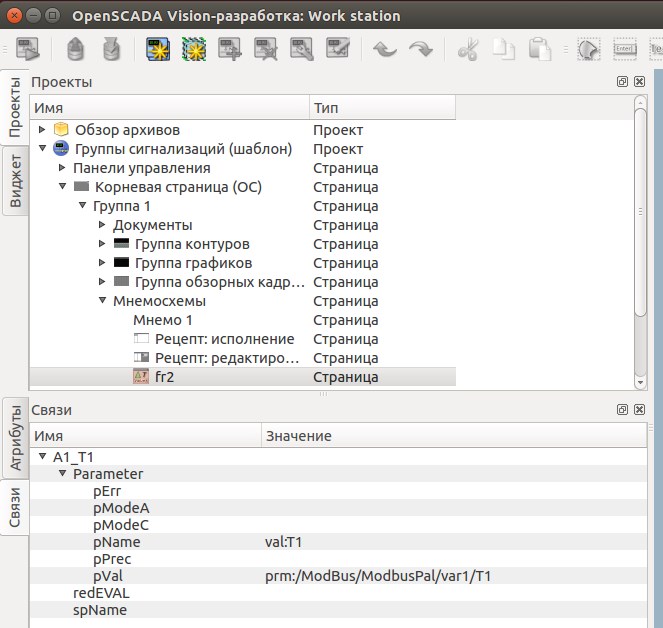Run project execution from the toolbar

click(x=28, y=49)
